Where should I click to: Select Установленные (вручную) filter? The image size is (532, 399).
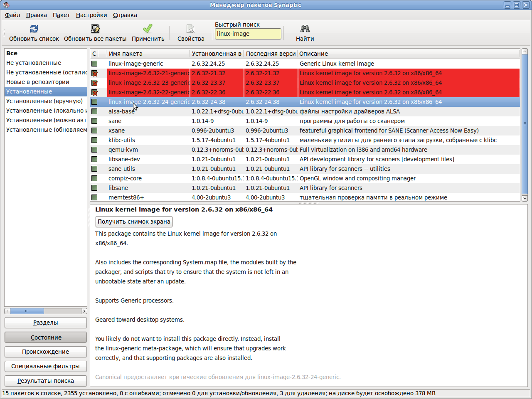click(x=46, y=101)
